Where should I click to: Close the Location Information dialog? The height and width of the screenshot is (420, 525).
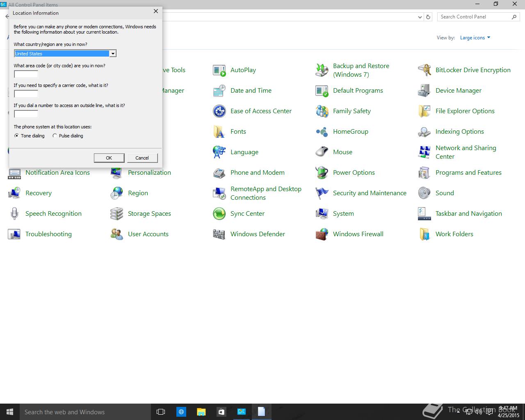(156, 11)
